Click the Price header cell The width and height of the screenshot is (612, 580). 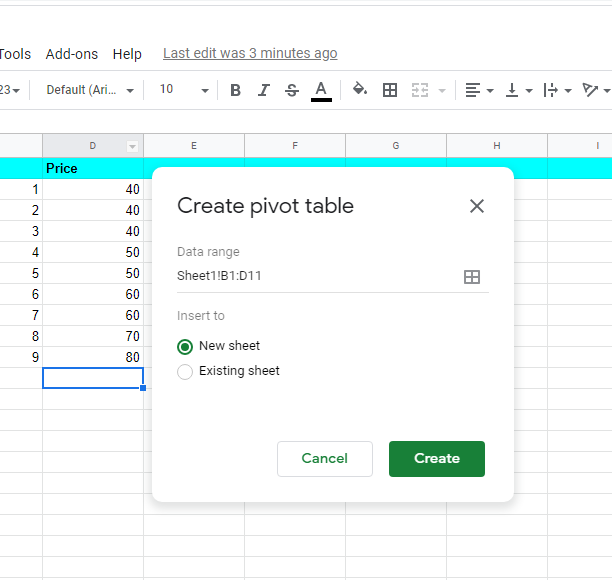(x=93, y=168)
